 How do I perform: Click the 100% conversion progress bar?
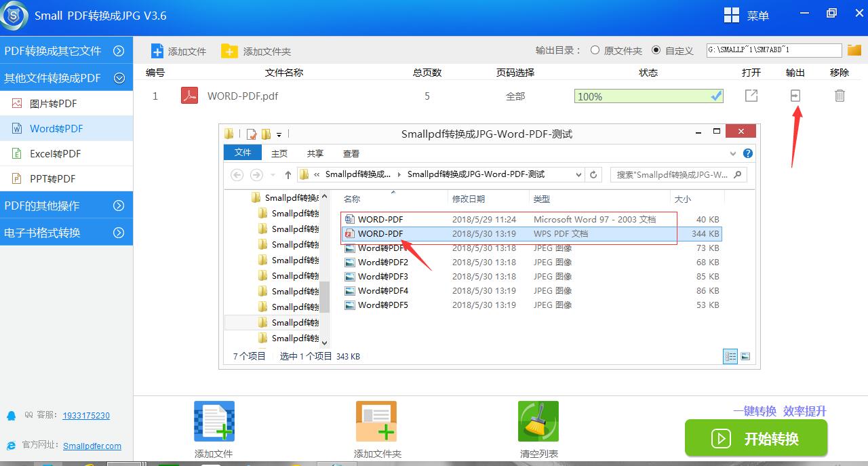649,96
